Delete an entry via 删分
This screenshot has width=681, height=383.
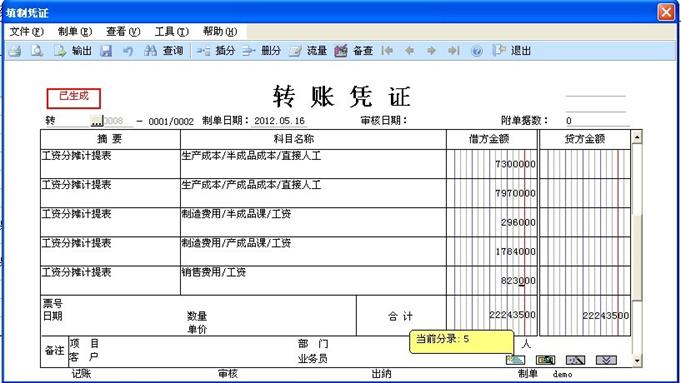261,51
